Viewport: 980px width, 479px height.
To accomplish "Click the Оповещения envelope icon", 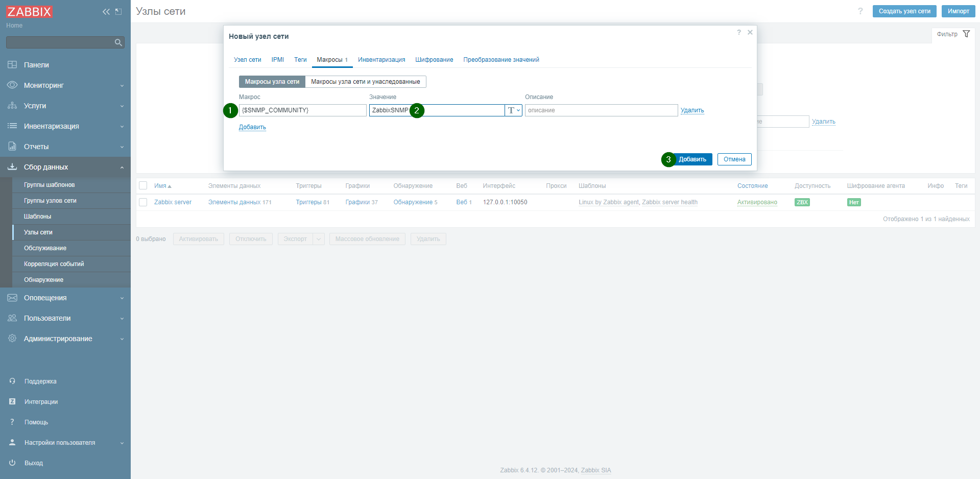I will pyautogui.click(x=12, y=298).
